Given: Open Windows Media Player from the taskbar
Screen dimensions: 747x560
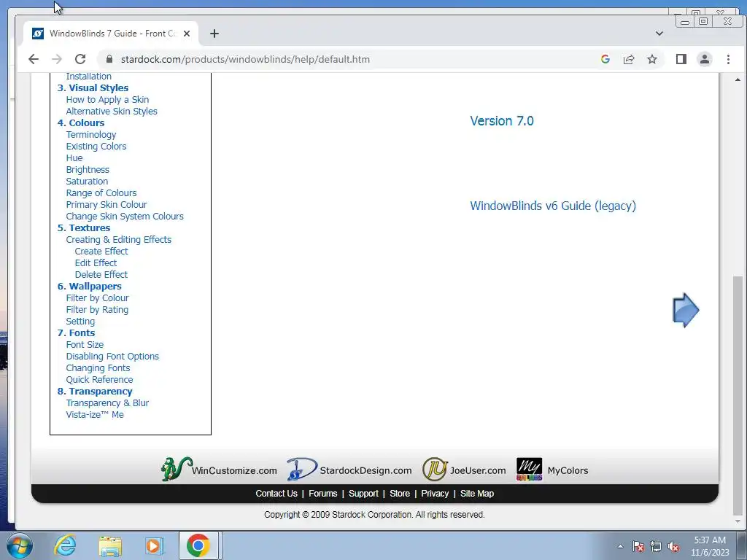Looking at the screenshot, I should click(154, 545).
